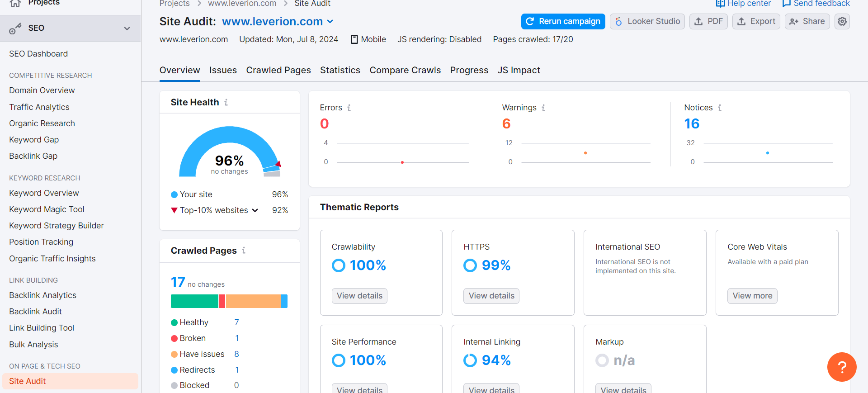Click the orange Have issues bar segment
868x393 pixels.
(x=253, y=301)
